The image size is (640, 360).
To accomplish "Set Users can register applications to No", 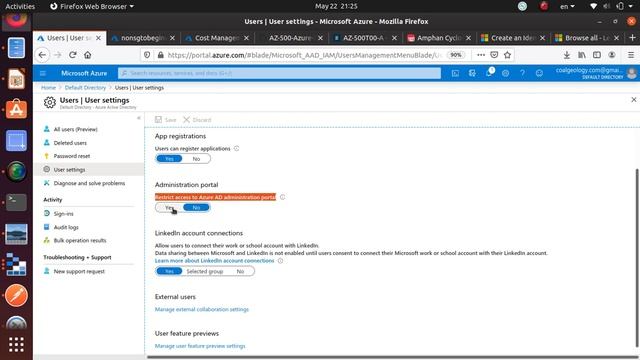I will [196, 159].
